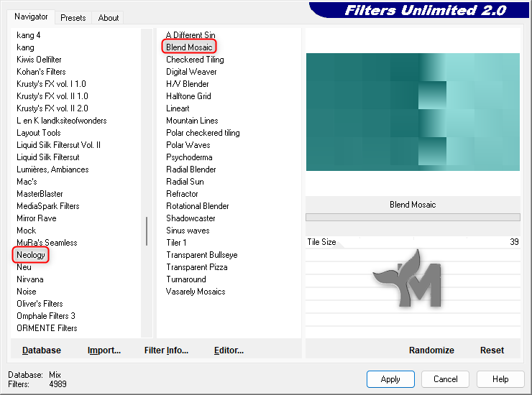Select MasterBlaster category
Screen dimensions: 532x395
(x=40, y=194)
